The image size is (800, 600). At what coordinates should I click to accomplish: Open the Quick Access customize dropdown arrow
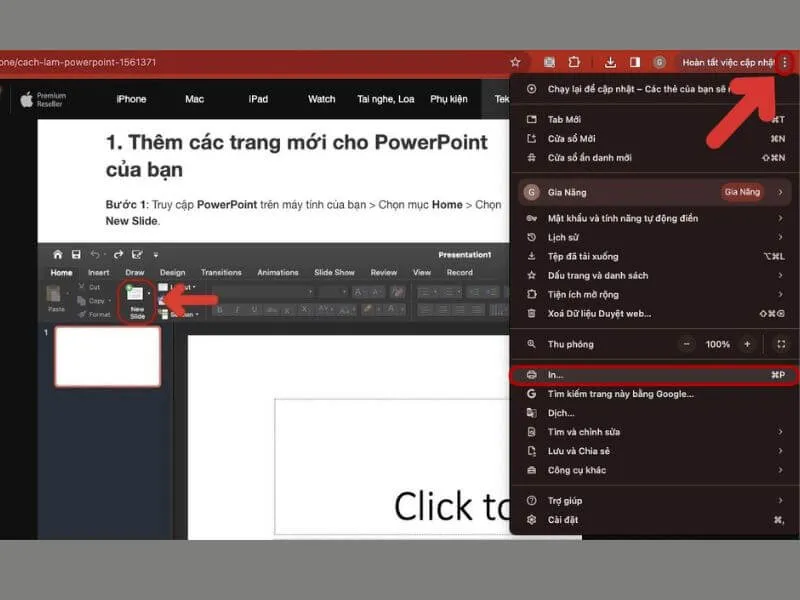click(x=156, y=255)
